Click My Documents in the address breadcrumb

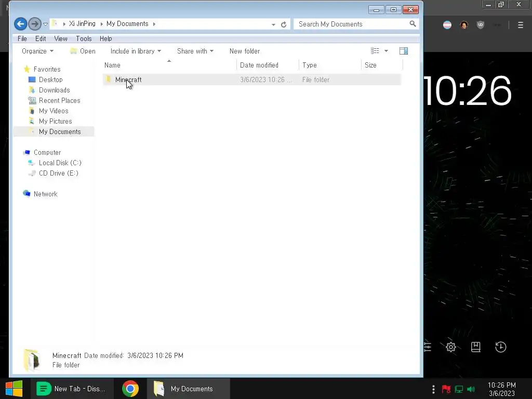127,24
